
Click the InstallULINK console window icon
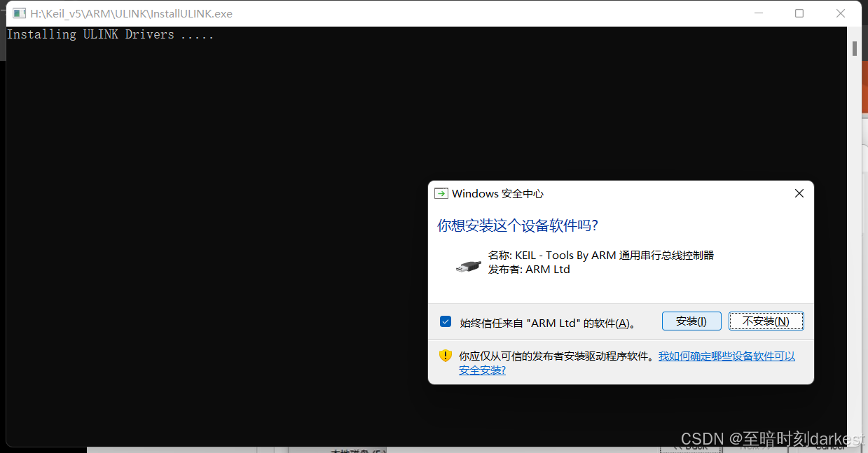tap(19, 13)
